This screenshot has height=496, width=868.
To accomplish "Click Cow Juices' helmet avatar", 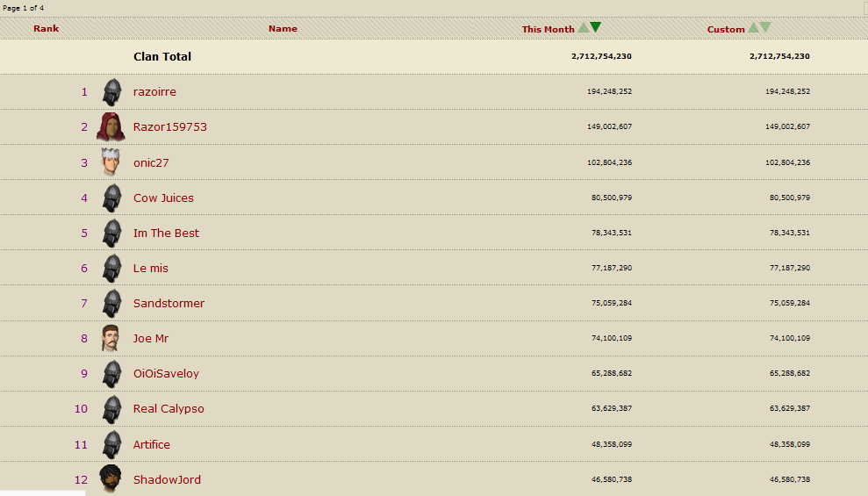I will point(111,198).
